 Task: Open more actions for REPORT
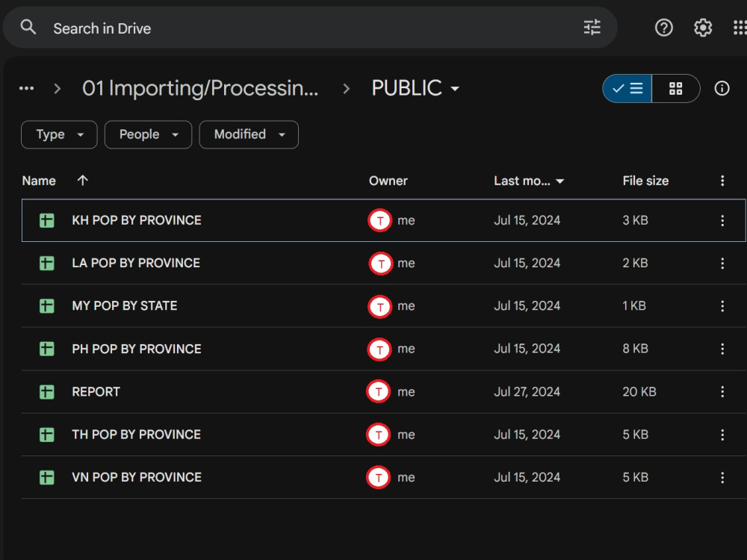coord(722,392)
